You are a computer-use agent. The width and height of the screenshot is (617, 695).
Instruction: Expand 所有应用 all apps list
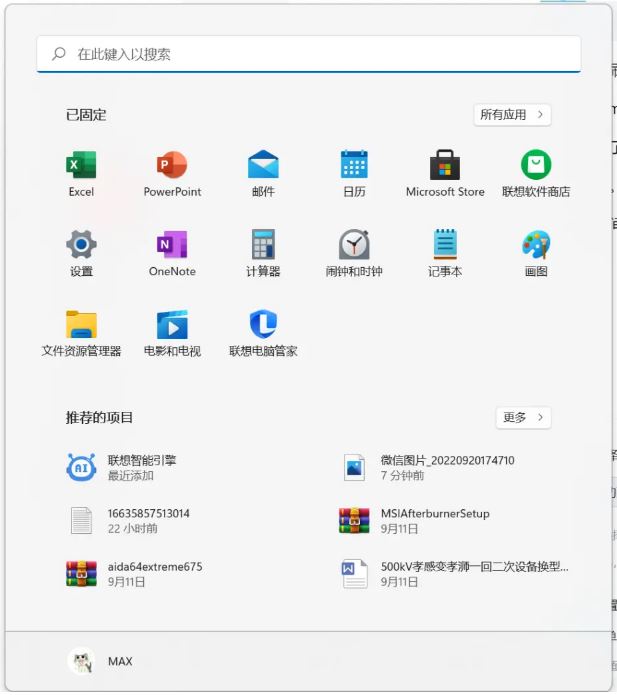point(512,115)
